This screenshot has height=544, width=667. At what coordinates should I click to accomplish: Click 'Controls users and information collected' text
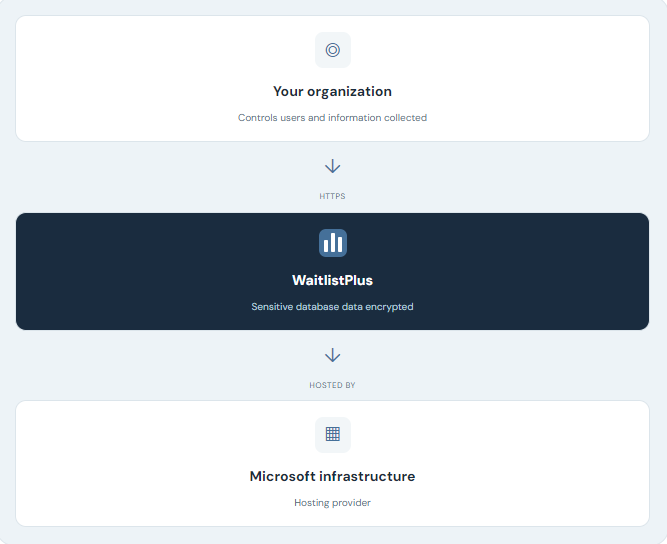pyautogui.click(x=332, y=117)
